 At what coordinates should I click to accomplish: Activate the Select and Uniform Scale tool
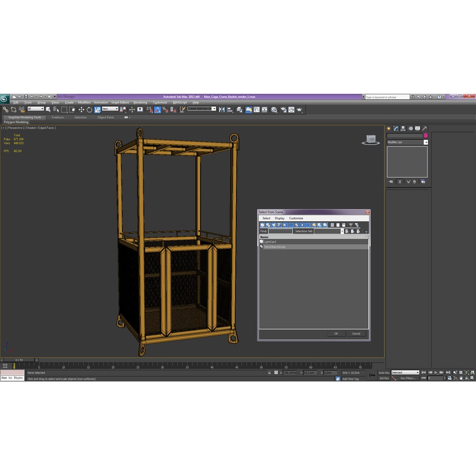(97, 110)
